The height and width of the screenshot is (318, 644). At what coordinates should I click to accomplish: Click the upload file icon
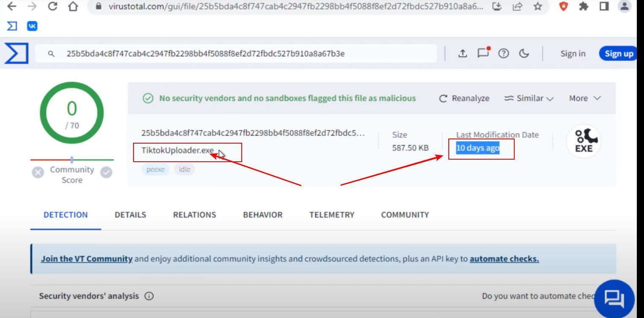pos(463,53)
